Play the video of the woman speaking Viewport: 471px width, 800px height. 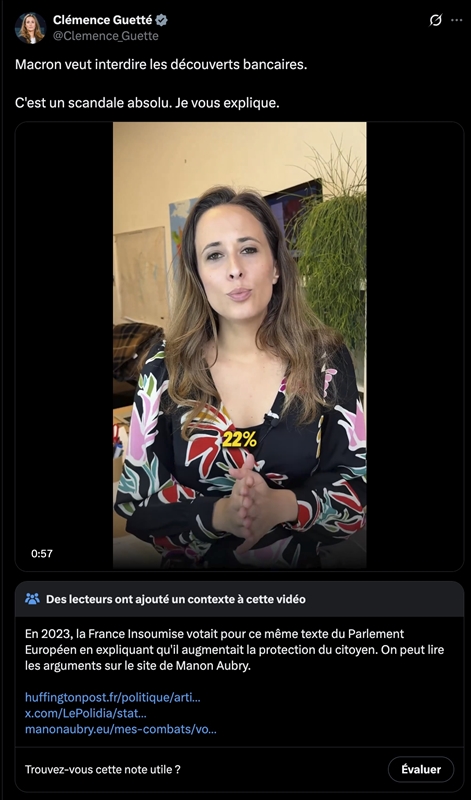tap(239, 345)
